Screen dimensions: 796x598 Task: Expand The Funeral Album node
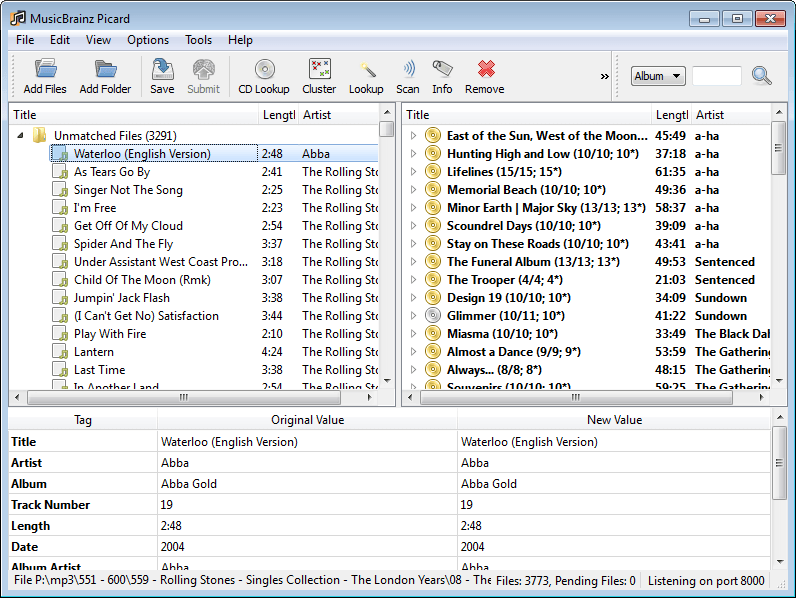coord(413,262)
